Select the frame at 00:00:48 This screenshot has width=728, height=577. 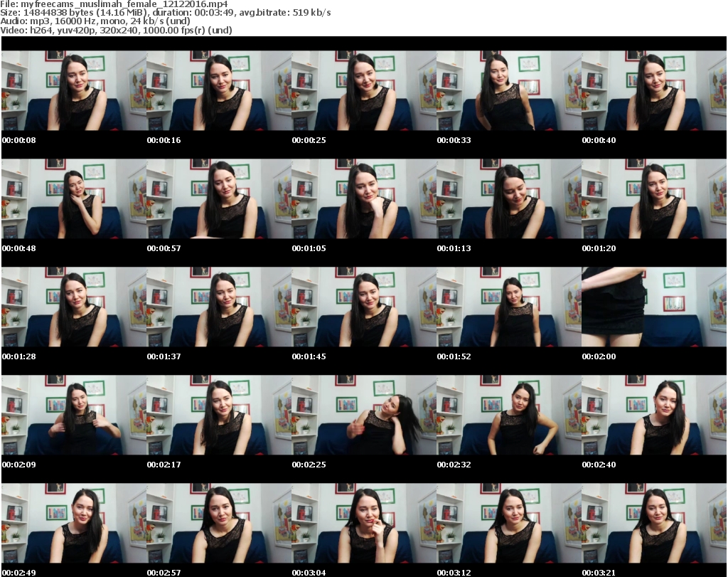pyautogui.click(x=74, y=198)
